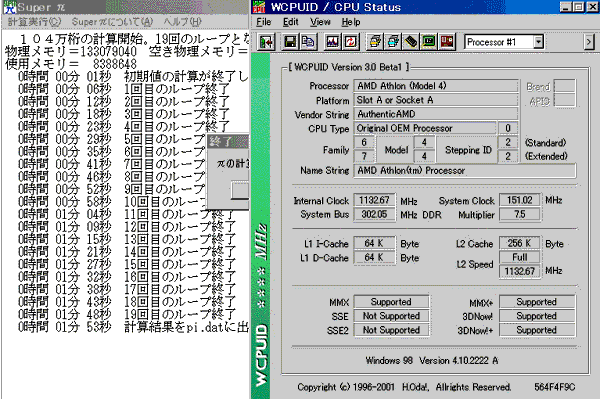Click the '使用メモリ= 8388648' line

(71, 64)
